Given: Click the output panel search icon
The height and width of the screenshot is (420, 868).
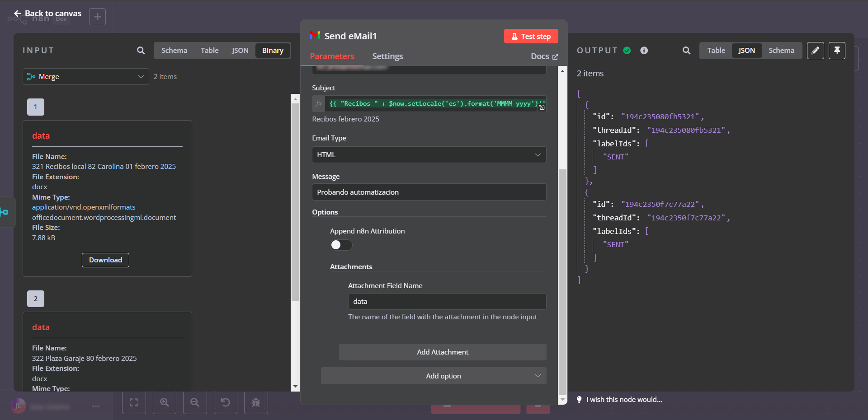Looking at the screenshot, I should 686,51.
